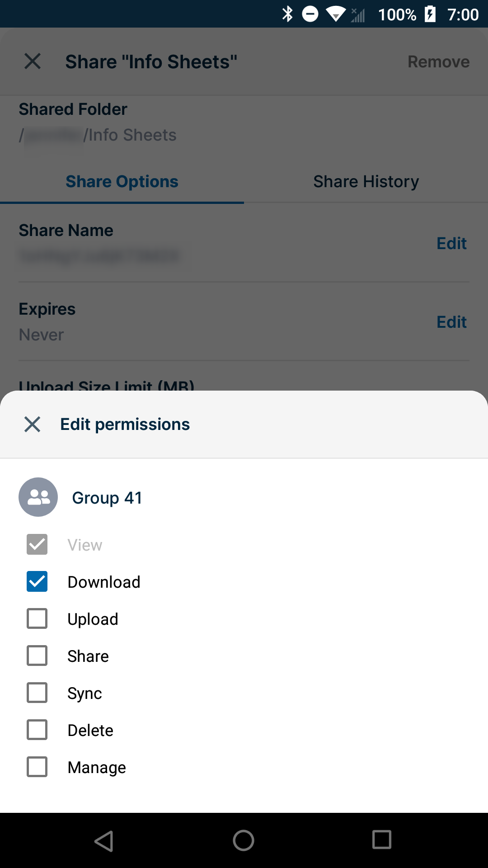
Task: Tap the Android back navigation button
Action: click(x=104, y=841)
